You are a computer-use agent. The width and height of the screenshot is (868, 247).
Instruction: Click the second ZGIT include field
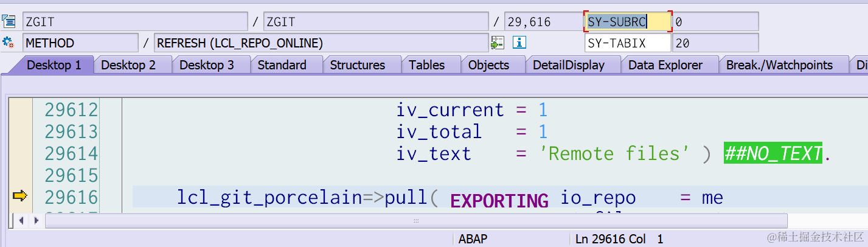pyautogui.click(x=376, y=21)
